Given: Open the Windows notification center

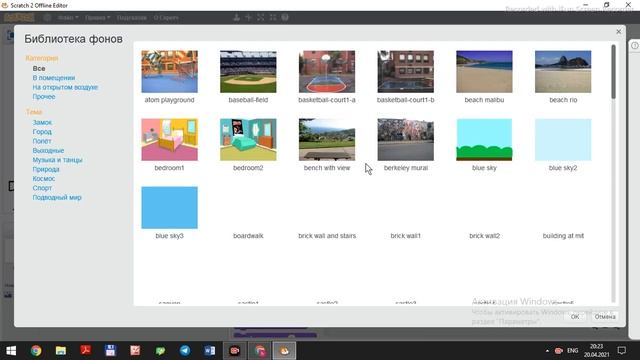Looking at the screenshot, I should coord(621,351).
